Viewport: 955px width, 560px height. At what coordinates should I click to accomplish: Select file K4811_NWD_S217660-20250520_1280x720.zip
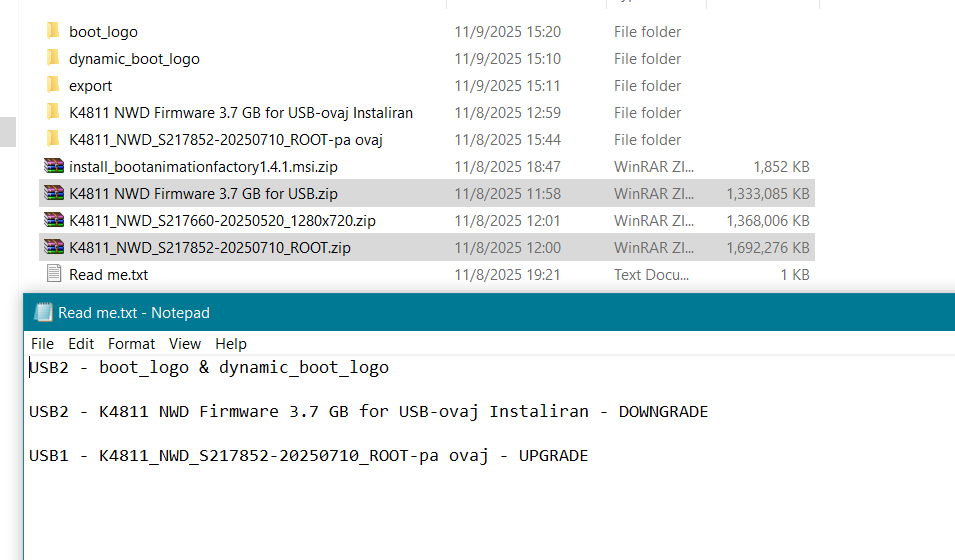pyautogui.click(x=222, y=221)
